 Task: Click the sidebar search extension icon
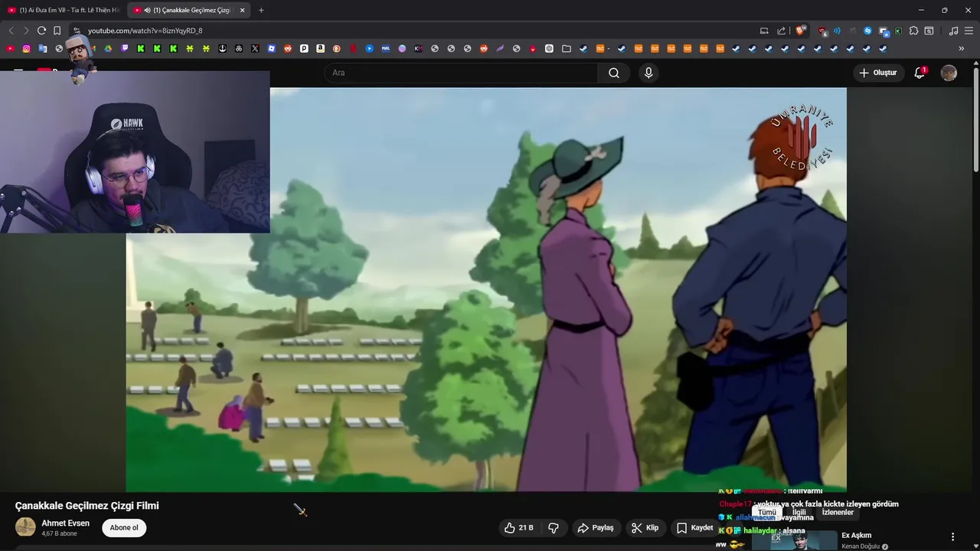929,31
